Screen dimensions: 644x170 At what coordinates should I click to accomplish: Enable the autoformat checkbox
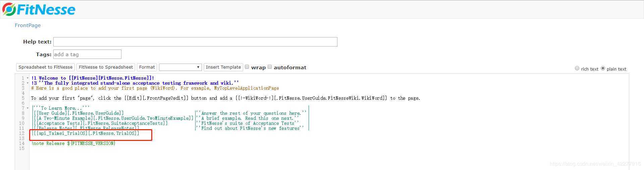pos(270,67)
